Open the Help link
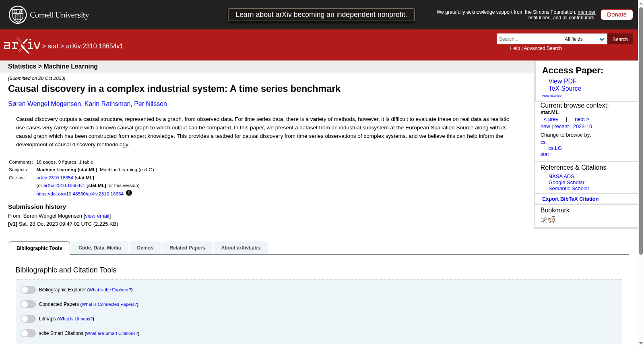 [x=515, y=48]
